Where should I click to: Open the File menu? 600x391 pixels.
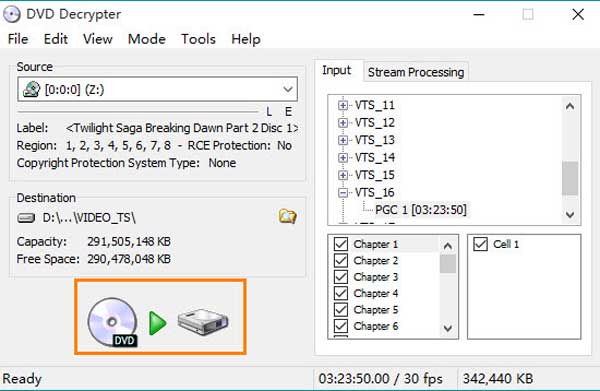[x=18, y=39]
